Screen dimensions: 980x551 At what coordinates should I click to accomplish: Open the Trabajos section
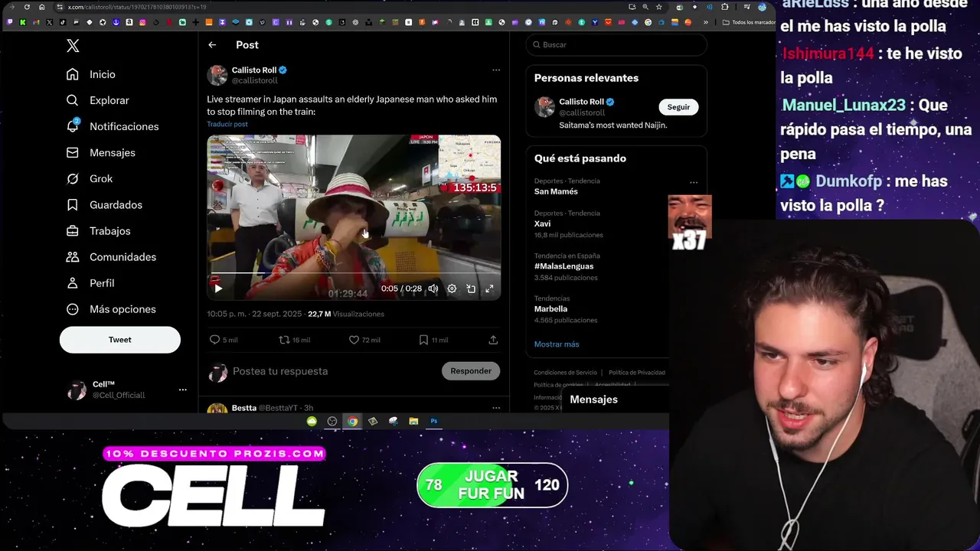coord(99,230)
